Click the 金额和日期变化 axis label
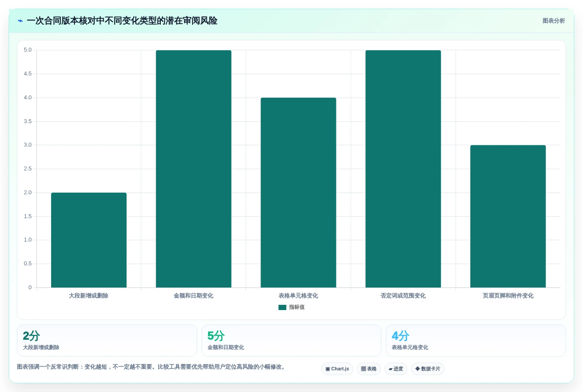This screenshot has width=583, height=392. pos(194,296)
